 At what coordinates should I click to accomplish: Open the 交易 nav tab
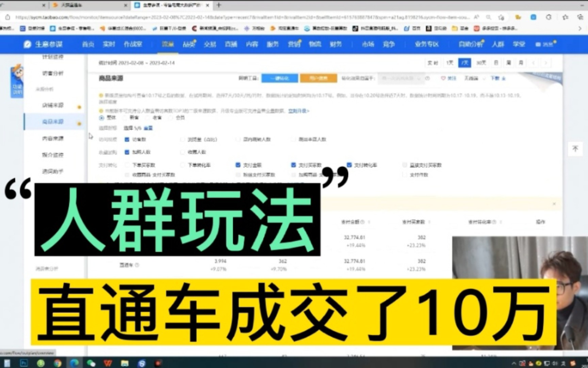tap(210, 44)
